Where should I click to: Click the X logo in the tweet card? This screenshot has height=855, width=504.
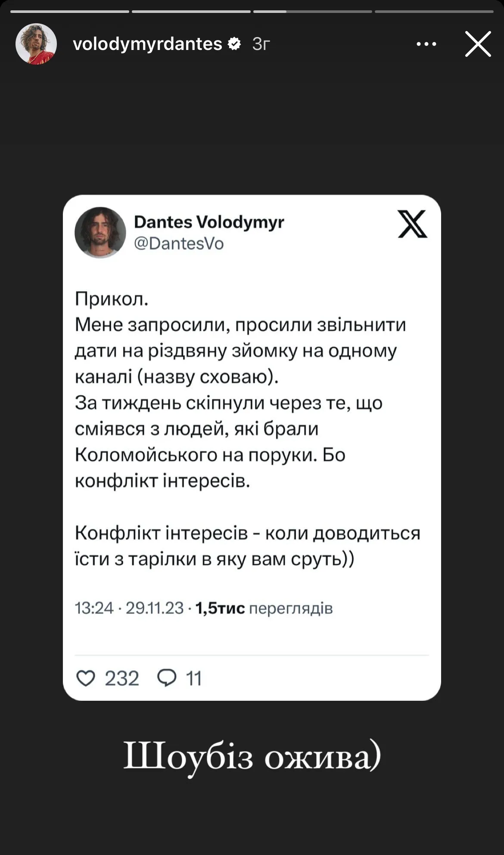click(x=412, y=224)
